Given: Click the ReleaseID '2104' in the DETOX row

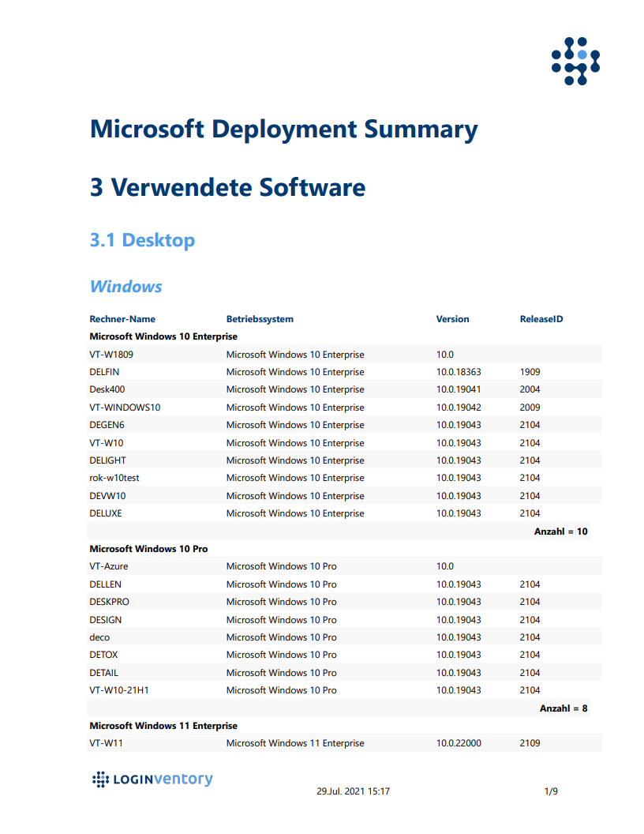Looking at the screenshot, I should click(530, 656).
